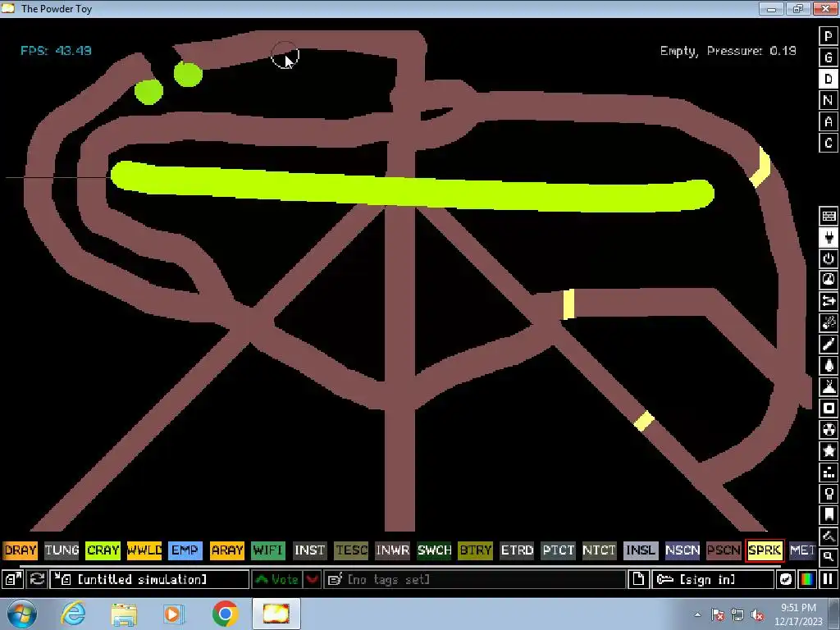Select the PSCN element
This screenshot has height=630, width=840.
[724, 550]
